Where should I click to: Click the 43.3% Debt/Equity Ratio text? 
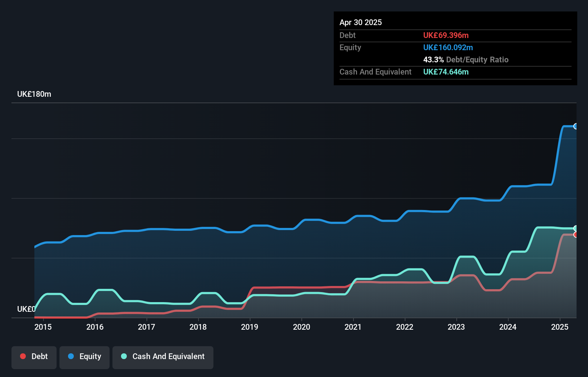point(466,60)
